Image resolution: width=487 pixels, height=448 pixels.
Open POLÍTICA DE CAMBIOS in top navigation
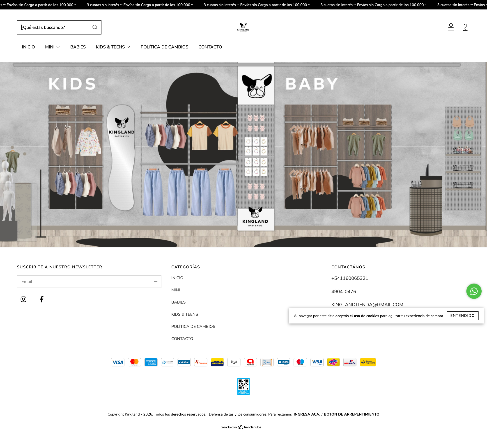coord(164,47)
